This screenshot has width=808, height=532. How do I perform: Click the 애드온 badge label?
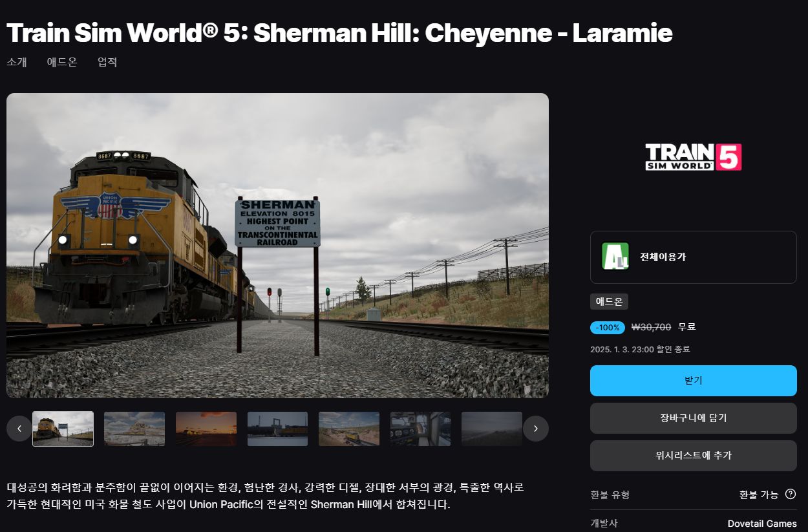point(609,302)
